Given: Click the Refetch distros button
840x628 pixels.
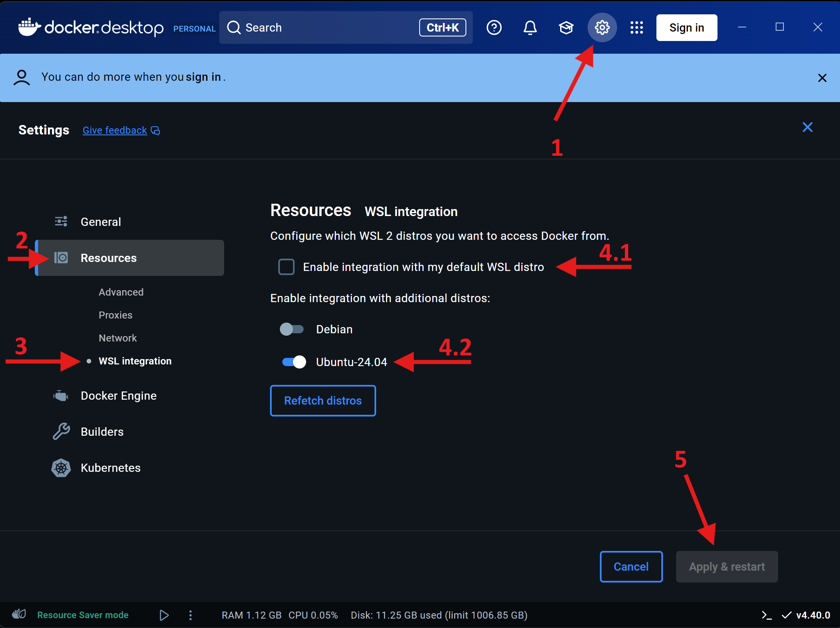Looking at the screenshot, I should 323,400.
